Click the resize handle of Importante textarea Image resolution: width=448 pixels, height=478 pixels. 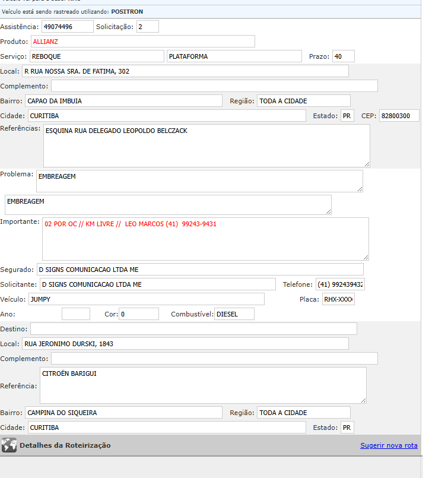[x=366, y=258]
